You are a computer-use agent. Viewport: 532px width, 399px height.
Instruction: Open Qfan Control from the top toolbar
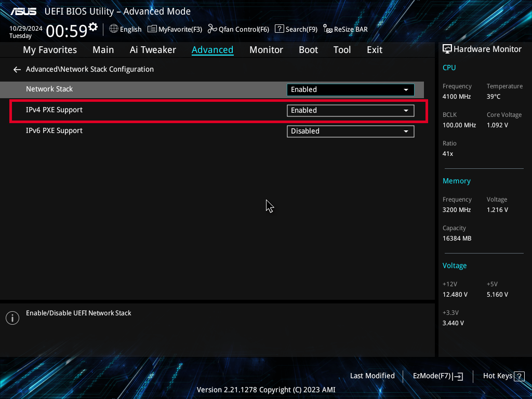(238, 29)
